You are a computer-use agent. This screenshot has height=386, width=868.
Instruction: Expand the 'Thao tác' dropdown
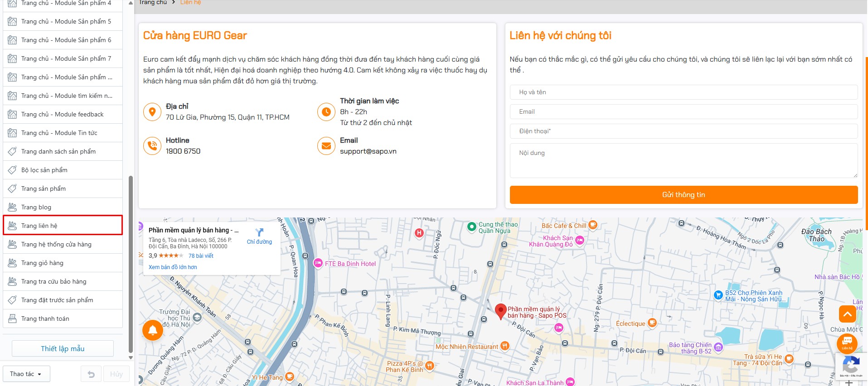point(26,374)
